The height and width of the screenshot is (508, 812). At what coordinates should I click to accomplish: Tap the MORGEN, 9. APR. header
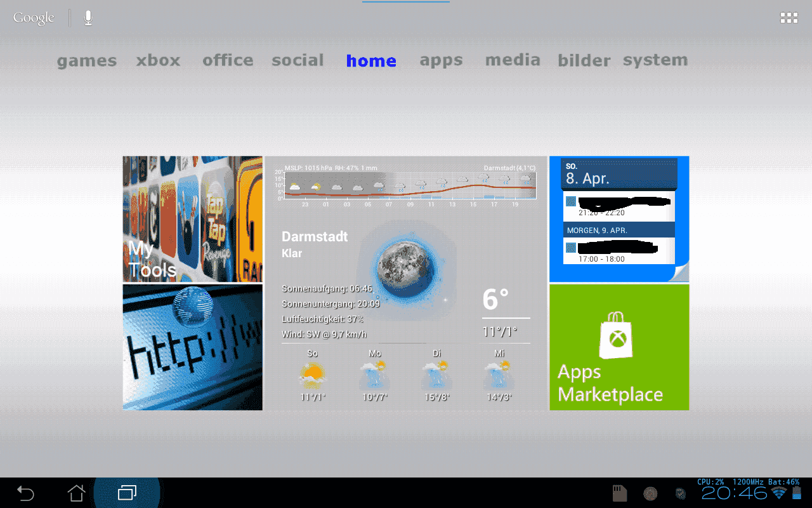[x=619, y=230]
